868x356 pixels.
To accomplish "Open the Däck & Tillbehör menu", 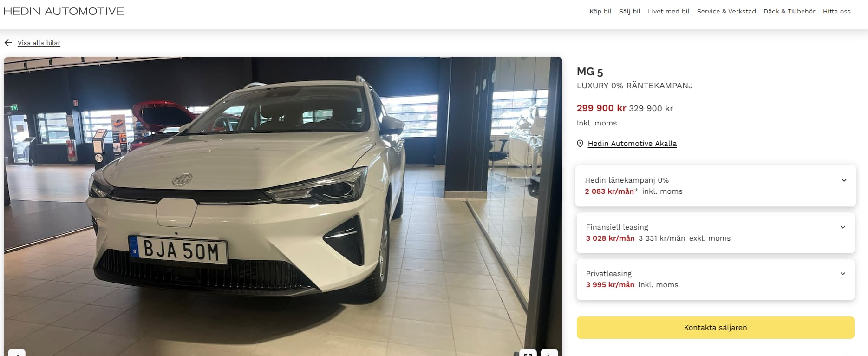I will pyautogui.click(x=790, y=11).
